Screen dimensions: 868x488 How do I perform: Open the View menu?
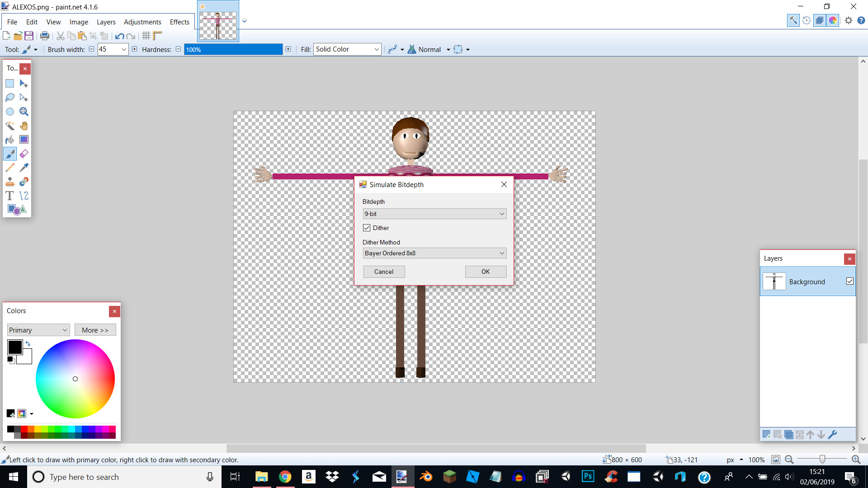(x=53, y=22)
